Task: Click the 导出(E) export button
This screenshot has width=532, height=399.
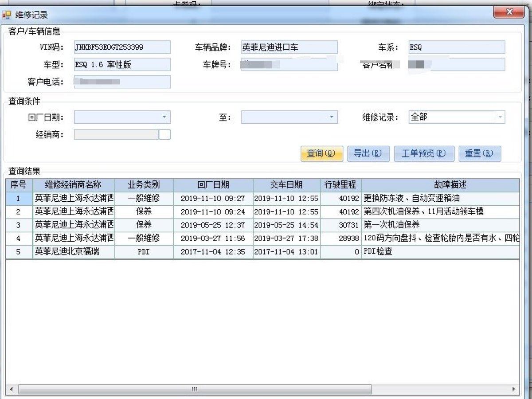Action: [368, 153]
